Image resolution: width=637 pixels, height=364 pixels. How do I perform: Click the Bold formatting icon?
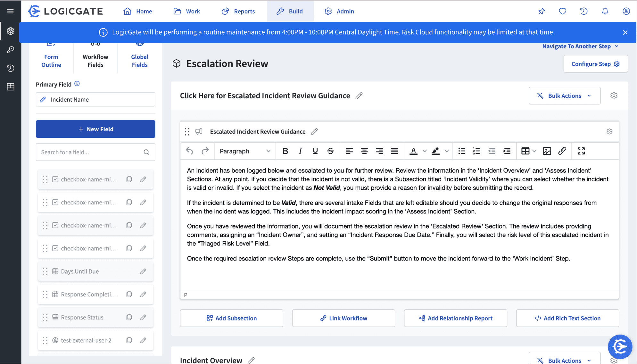point(285,151)
